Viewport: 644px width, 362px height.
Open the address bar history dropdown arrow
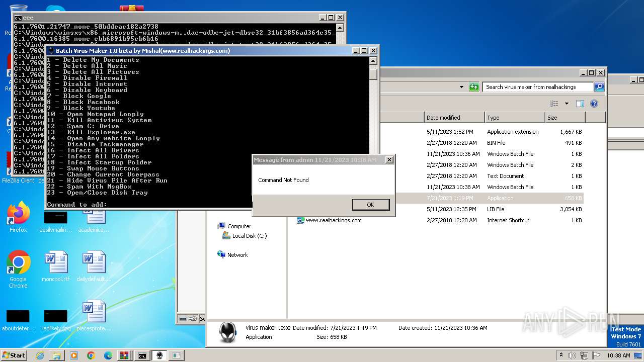(x=461, y=87)
